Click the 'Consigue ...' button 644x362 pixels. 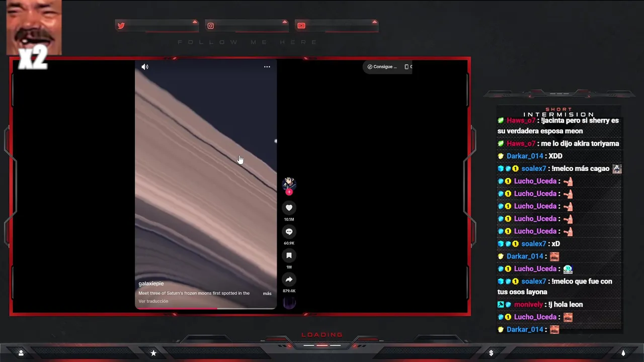pos(382,67)
